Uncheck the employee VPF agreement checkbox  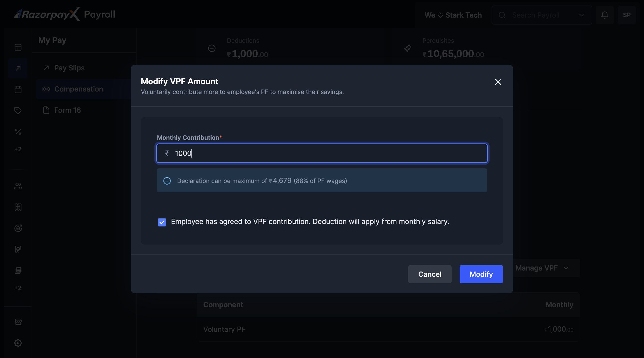(x=162, y=222)
